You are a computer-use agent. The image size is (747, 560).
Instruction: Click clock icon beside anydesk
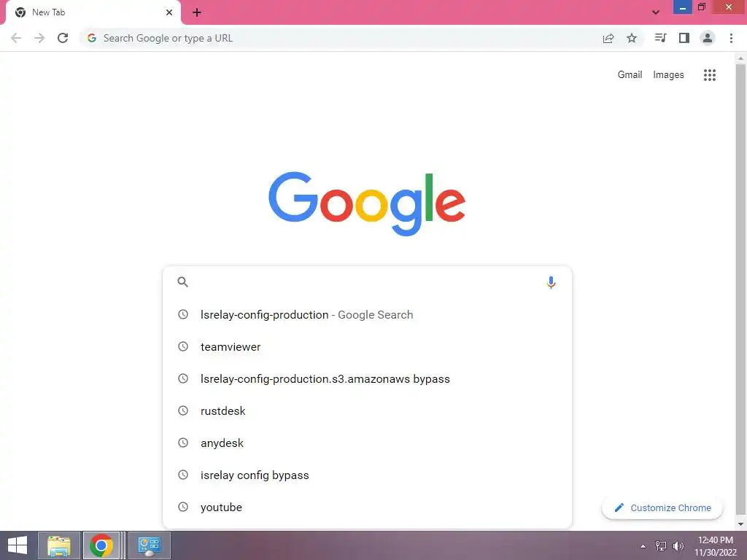click(183, 443)
